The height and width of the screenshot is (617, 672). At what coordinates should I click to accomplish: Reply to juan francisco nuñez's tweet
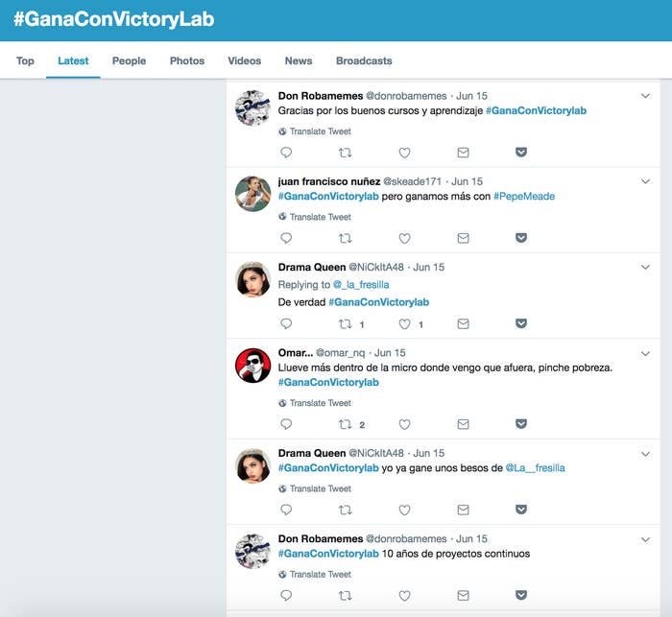point(286,238)
